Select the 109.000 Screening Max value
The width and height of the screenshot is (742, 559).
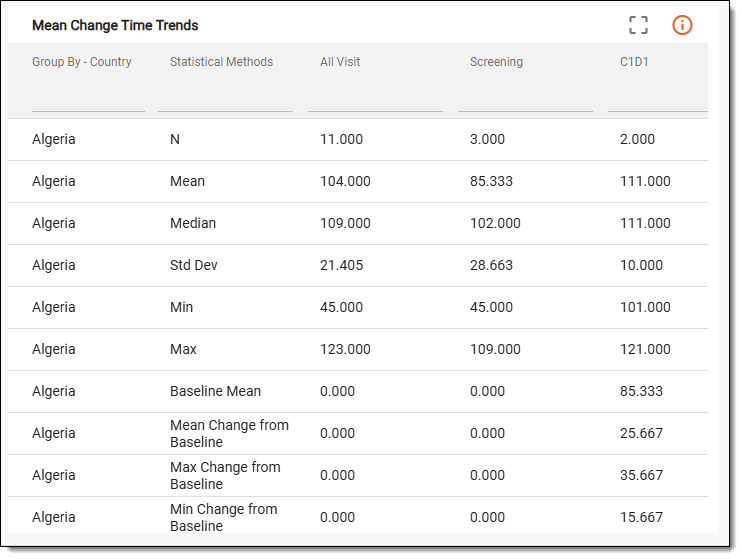(495, 349)
